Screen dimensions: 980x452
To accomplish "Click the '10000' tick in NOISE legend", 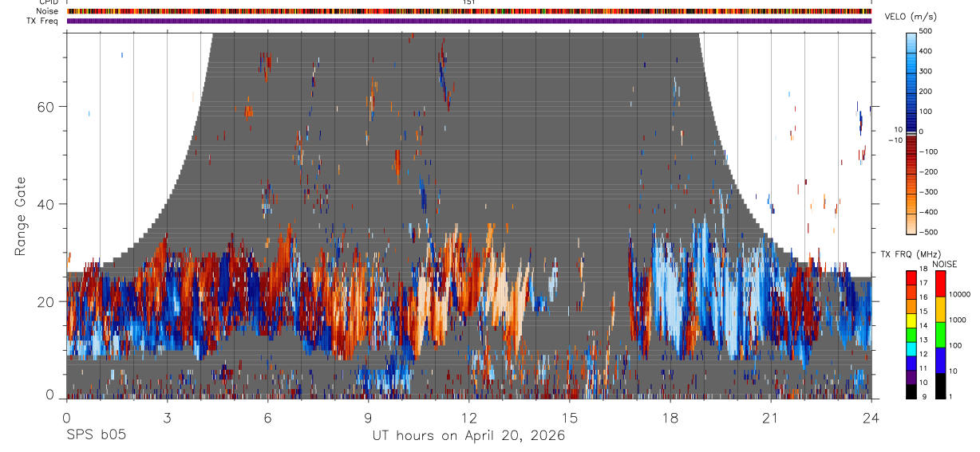I will [x=960, y=294].
